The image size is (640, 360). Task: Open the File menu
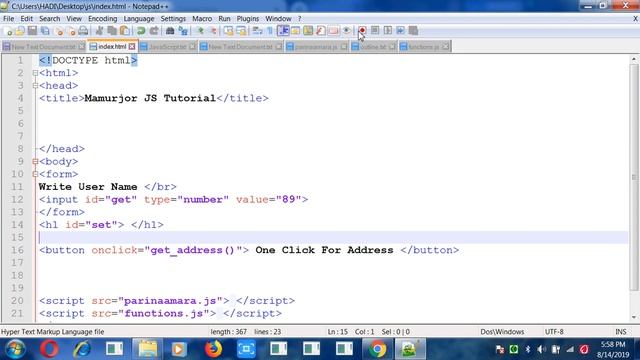(x=8, y=19)
